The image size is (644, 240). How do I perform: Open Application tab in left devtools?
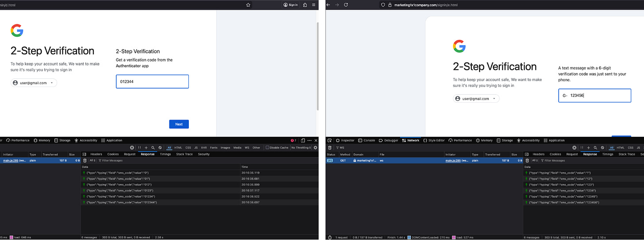(x=112, y=140)
